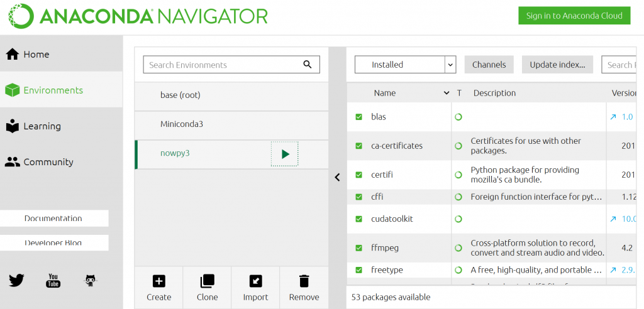Click the Anaconda Navigator logo
This screenshot has width=644, height=309.
[138, 16]
